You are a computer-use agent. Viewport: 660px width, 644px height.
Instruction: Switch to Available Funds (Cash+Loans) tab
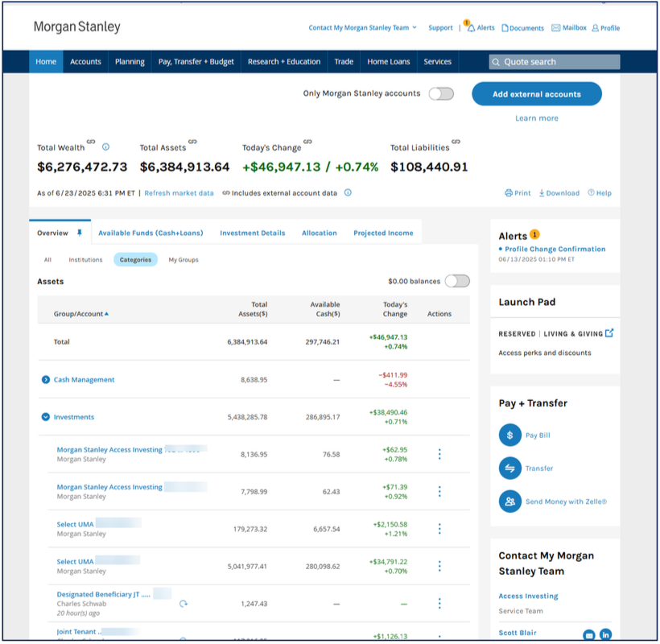151,233
